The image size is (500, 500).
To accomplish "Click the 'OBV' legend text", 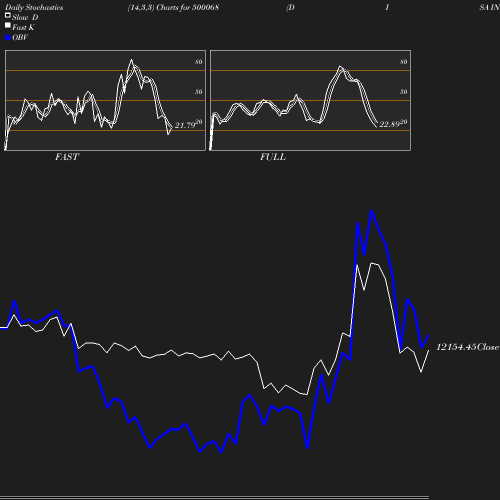I will (x=20, y=37).
